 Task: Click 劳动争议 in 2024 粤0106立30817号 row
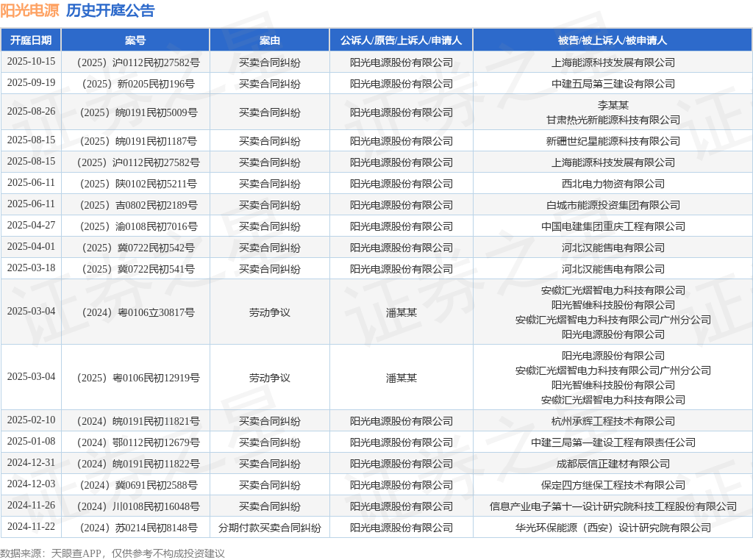pyautogui.click(x=269, y=312)
